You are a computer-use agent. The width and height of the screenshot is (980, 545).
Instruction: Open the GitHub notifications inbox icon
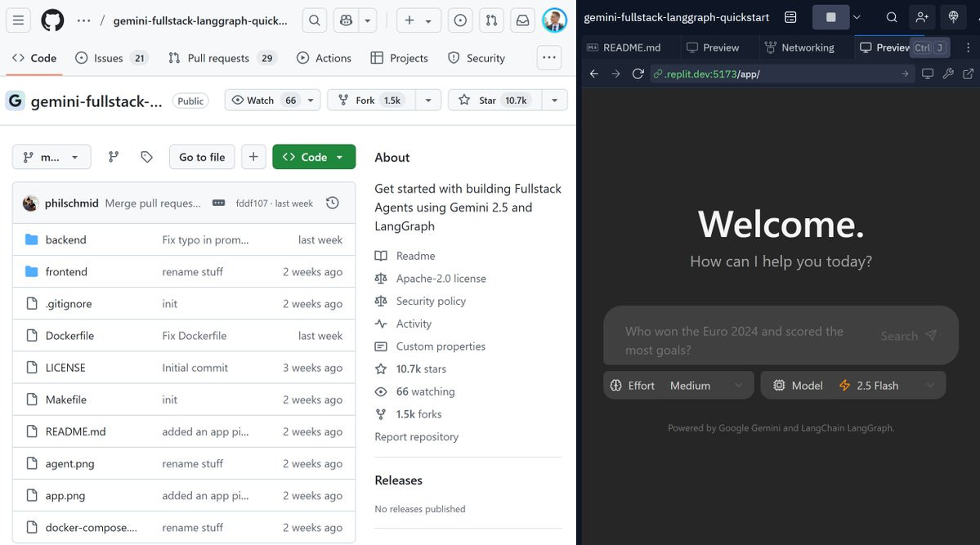tap(522, 20)
